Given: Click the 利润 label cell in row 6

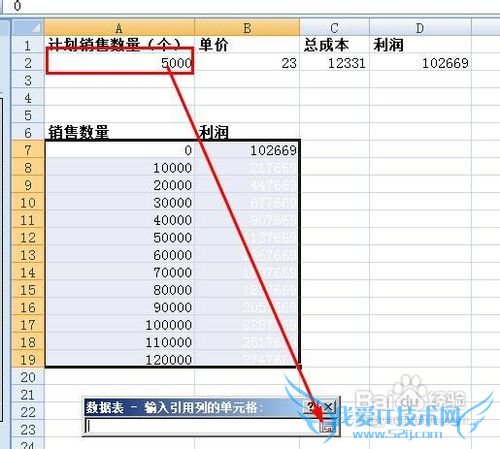Looking at the screenshot, I should coord(247,132).
